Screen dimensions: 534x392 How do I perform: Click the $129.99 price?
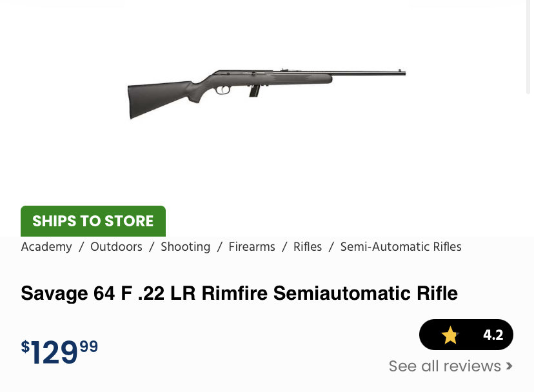click(x=59, y=352)
